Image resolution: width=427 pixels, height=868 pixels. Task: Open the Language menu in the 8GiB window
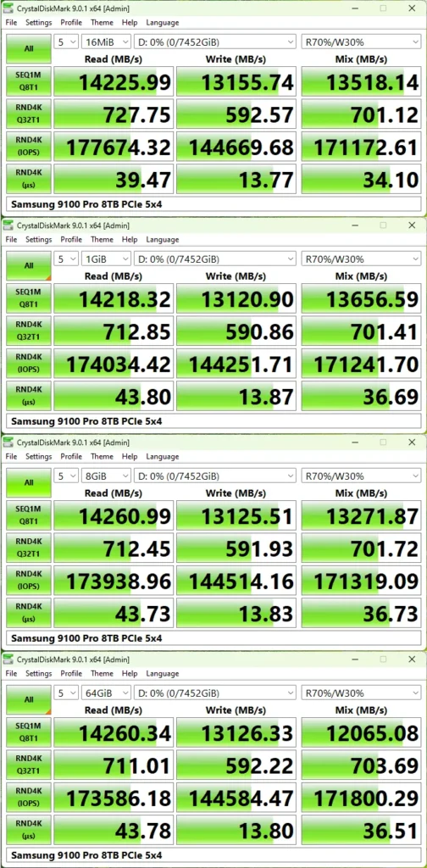click(163, 457)
